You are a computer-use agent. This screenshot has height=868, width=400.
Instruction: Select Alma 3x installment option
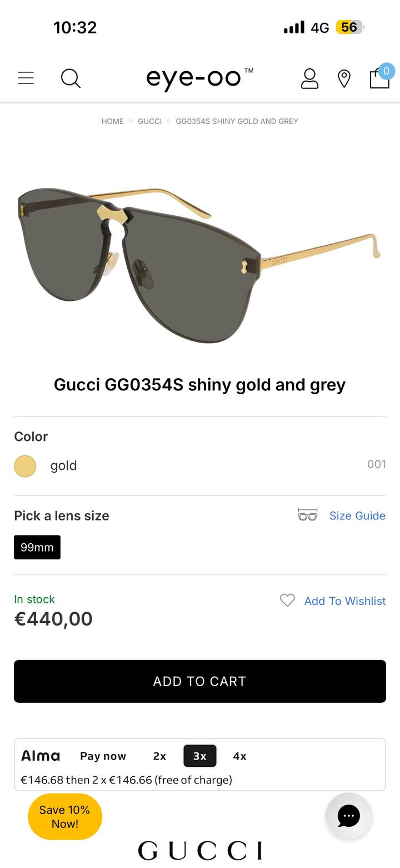click(199, 756)
